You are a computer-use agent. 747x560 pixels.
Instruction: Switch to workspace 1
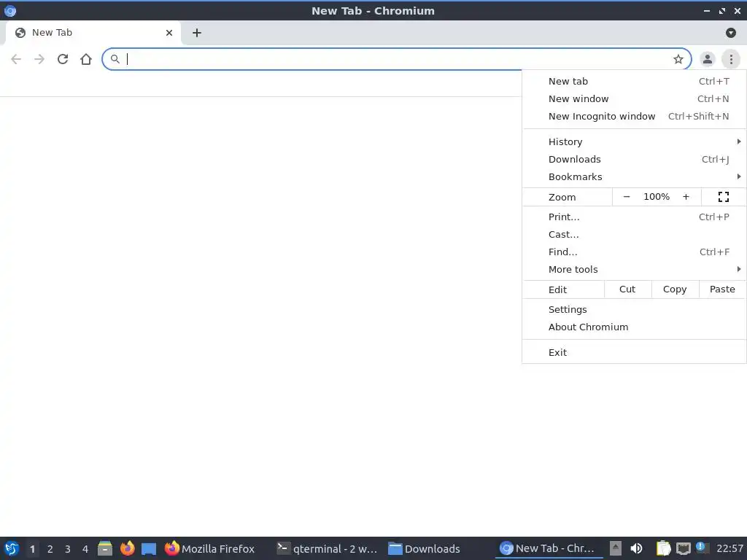pos(32,549)
